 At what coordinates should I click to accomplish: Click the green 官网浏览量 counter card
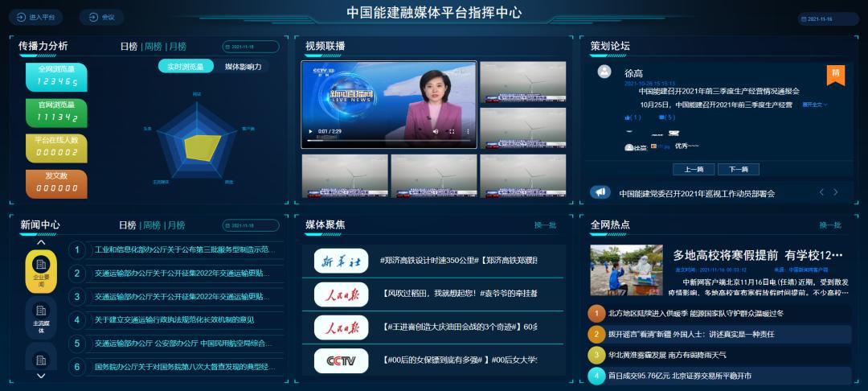point(56,113)
